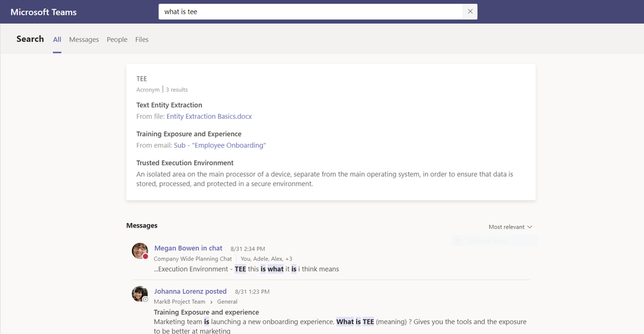Switch to the All tab
This screenshot has height=334, width=644.
[x=57, y=39]
